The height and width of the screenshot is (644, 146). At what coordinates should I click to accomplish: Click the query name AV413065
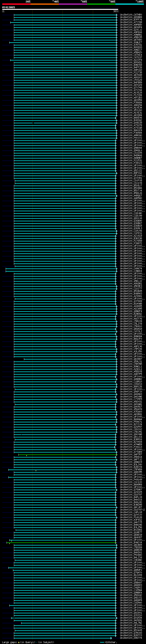8,7
